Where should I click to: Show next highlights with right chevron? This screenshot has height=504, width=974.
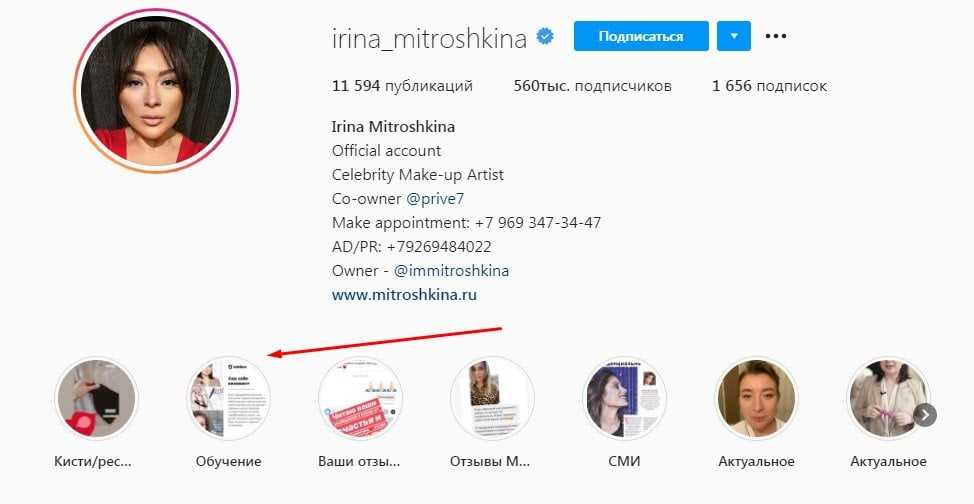click(x=924, y=415)
